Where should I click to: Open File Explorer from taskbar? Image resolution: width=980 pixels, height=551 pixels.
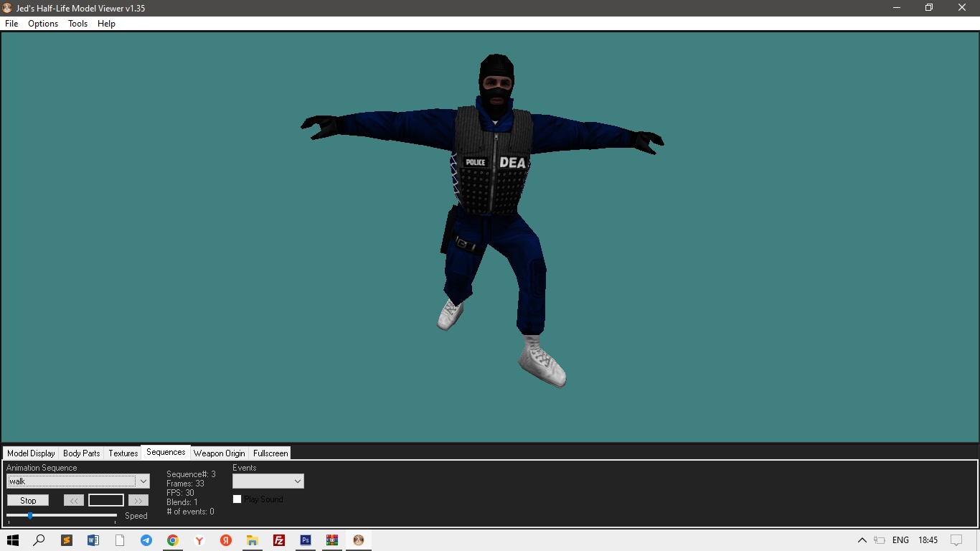(253, 540)
